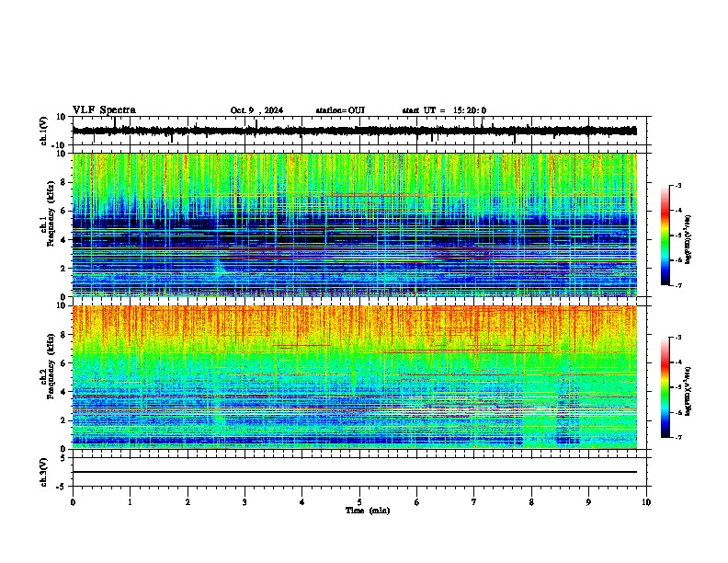The width and height of the screenshot is (728, 563).
Task: Click the ch.1(V) waveform axis label
Action: coord(44,131)
